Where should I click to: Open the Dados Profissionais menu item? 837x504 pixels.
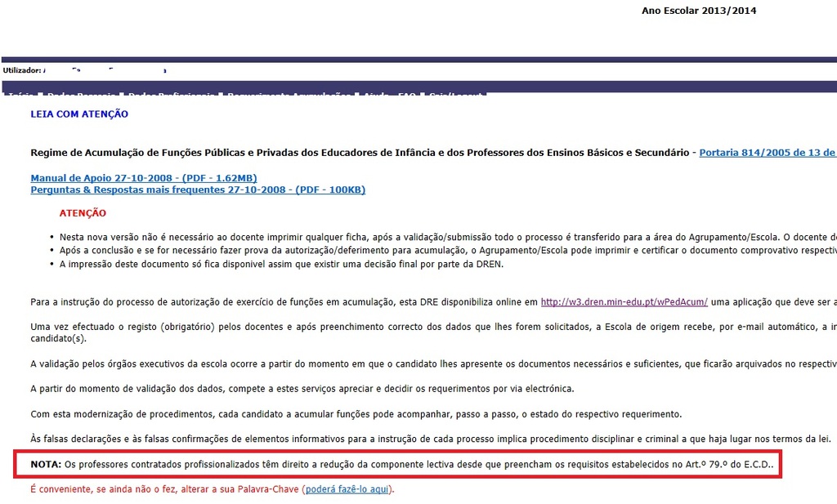pos(172,96)
